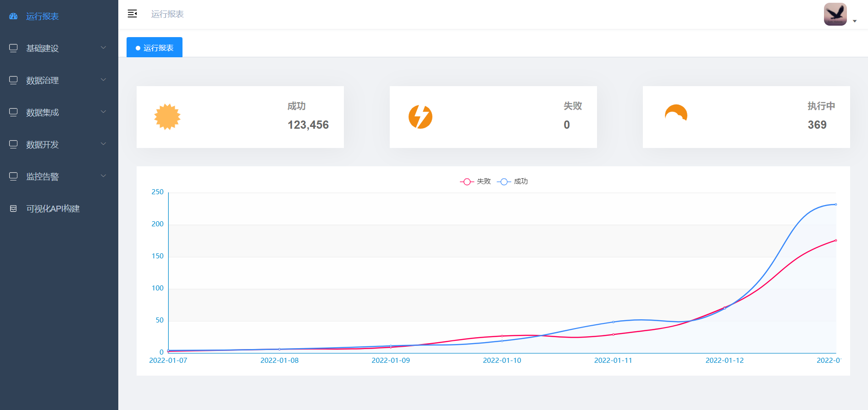Click the 2022-01-07 x-axis label

168,361
